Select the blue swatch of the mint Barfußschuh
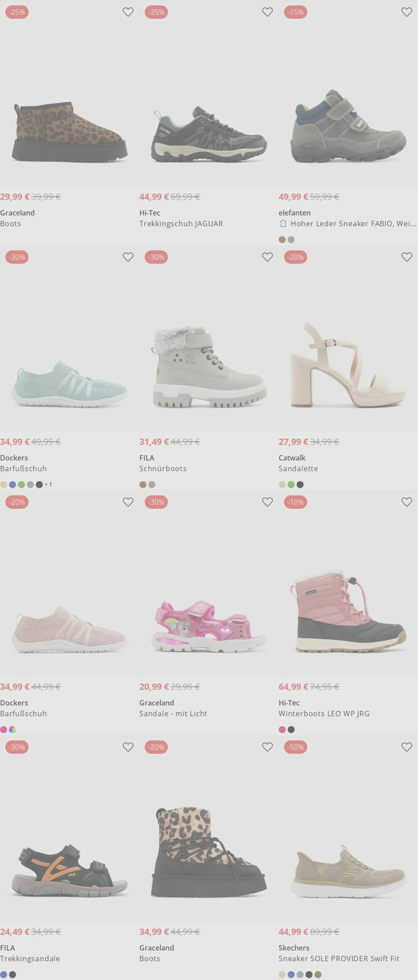418x980 pixels. coord(13,485)
